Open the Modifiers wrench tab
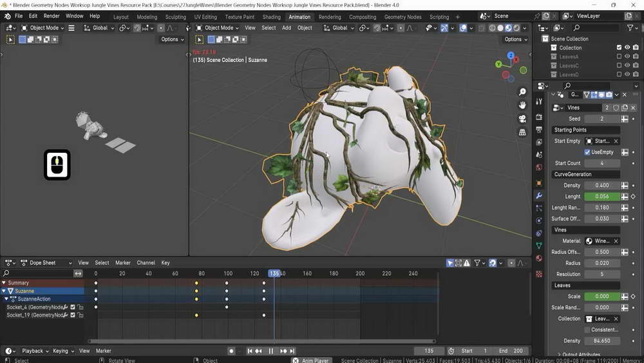Image resolution: width=644 pixels, height=363 pixels. coord(539,195)
